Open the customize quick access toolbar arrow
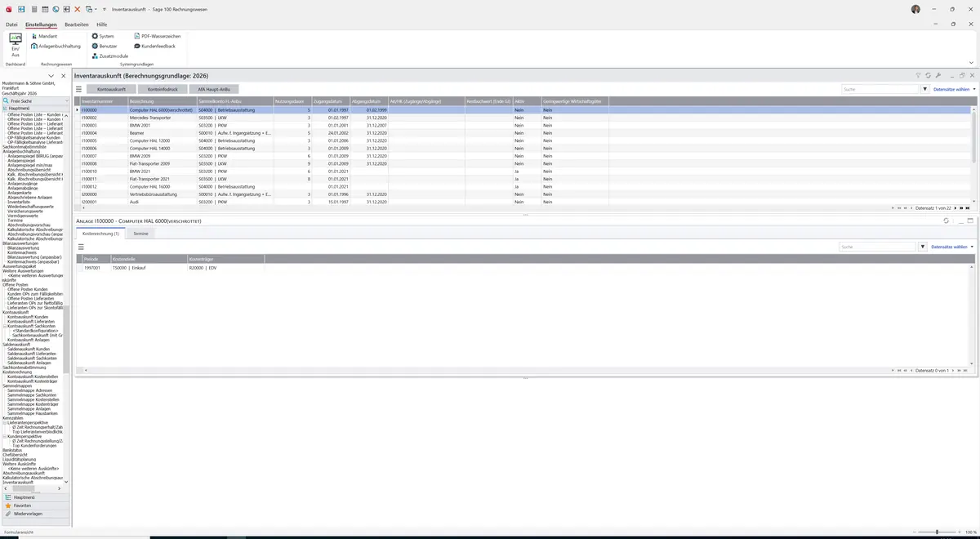The width and height of the screenshot is (980, 539). point(105,9)
